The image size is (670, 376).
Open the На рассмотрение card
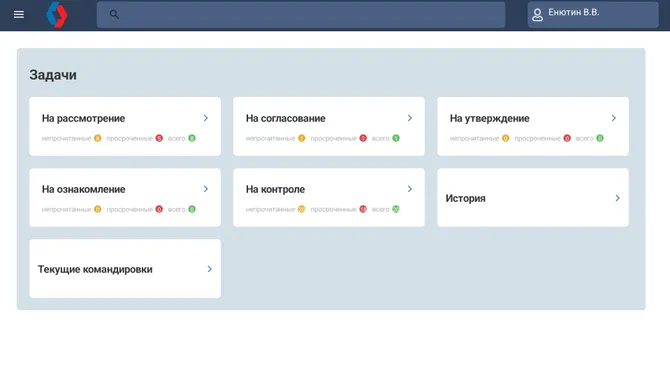(x=125, y=126)
